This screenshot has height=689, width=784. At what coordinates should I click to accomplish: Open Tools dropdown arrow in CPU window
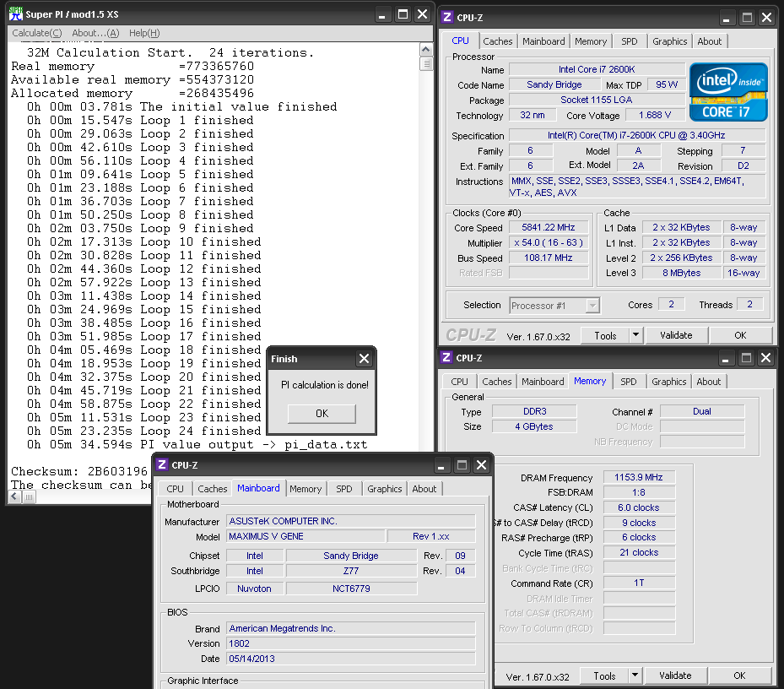click(635, 335)
